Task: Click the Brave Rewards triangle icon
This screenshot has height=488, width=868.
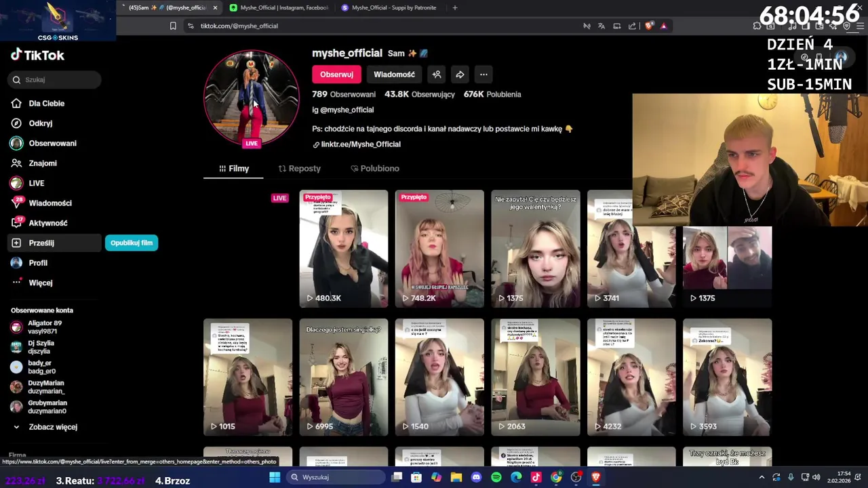Action: point(663,26)
